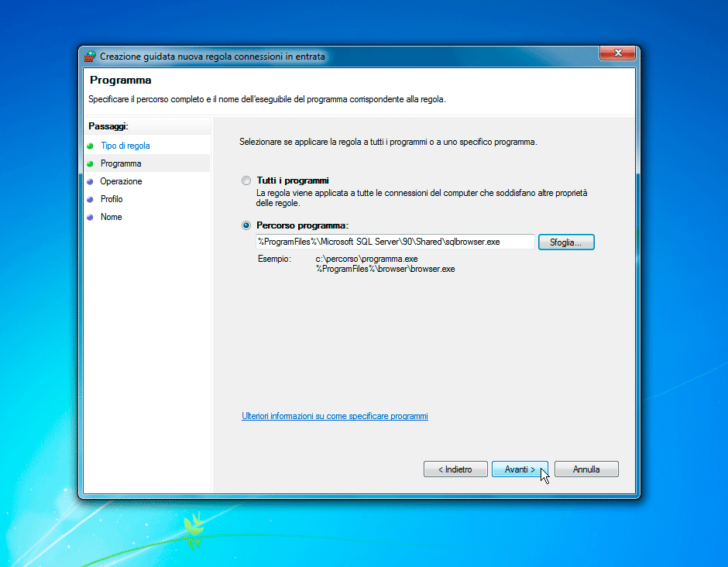Proceed with the Avanti button
Screen dimensions: 728x567
pos(520,469)
